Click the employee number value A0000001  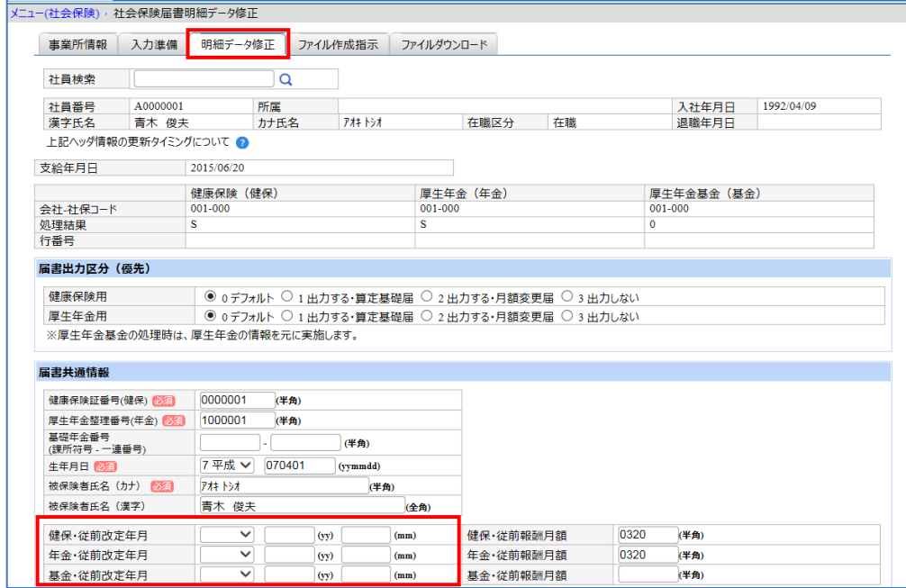(159, 106)
